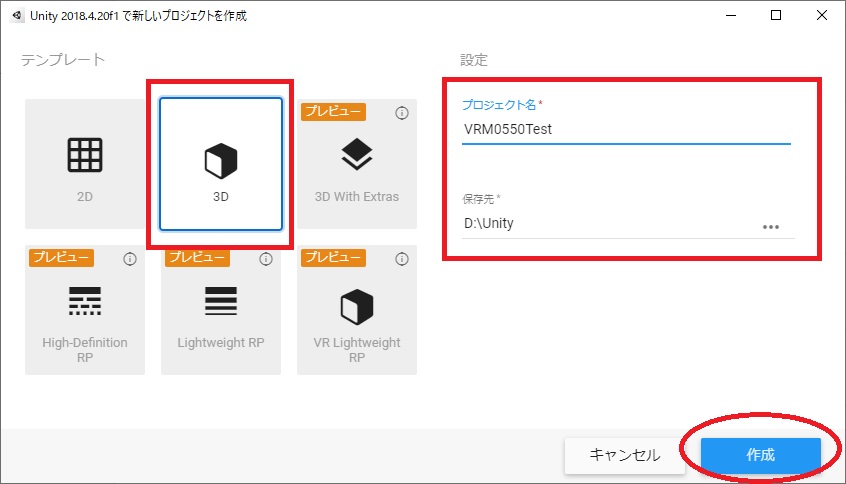
Task: Click the キャンセル cancel button
Action: 625,455
